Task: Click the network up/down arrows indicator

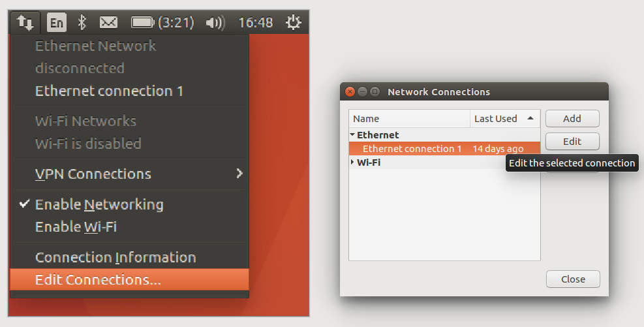Action: (x=25, y=23)
